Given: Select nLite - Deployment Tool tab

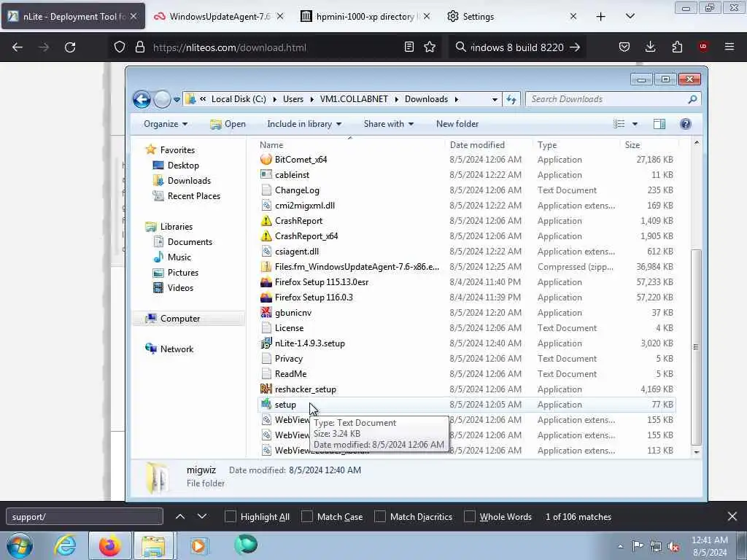Looking at the screenshot, I should point(73,17).
